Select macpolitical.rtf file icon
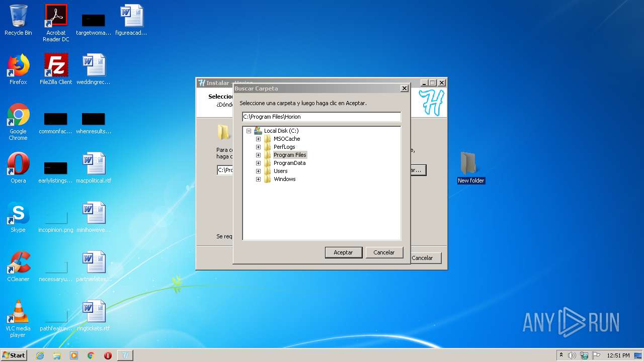This screenshot has width=644, height=362. click(x=94, y=168)
